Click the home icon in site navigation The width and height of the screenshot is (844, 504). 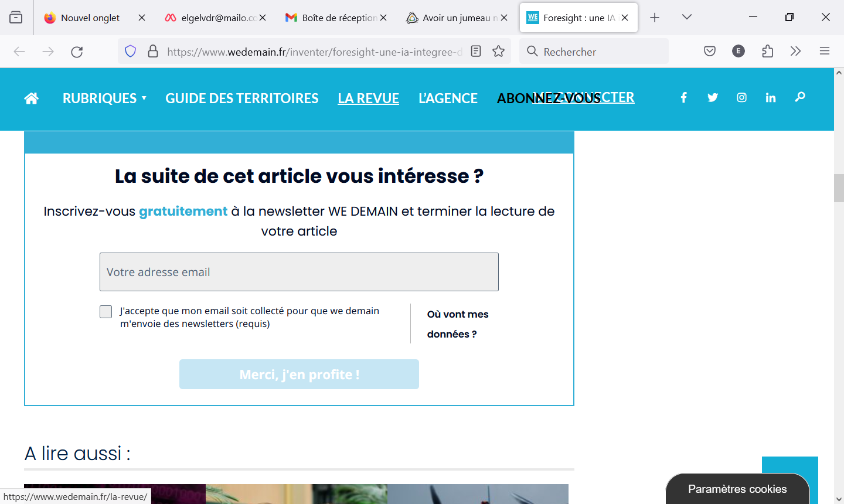click(x=32, y=98)
